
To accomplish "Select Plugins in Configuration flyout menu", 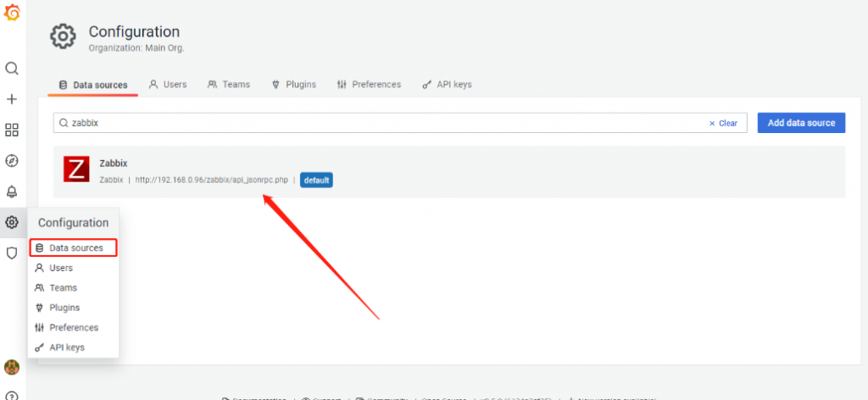I will (73, 308).
